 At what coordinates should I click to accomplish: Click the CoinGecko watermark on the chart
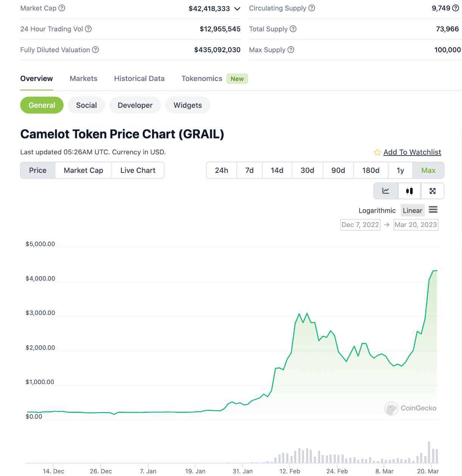(410, 408)
